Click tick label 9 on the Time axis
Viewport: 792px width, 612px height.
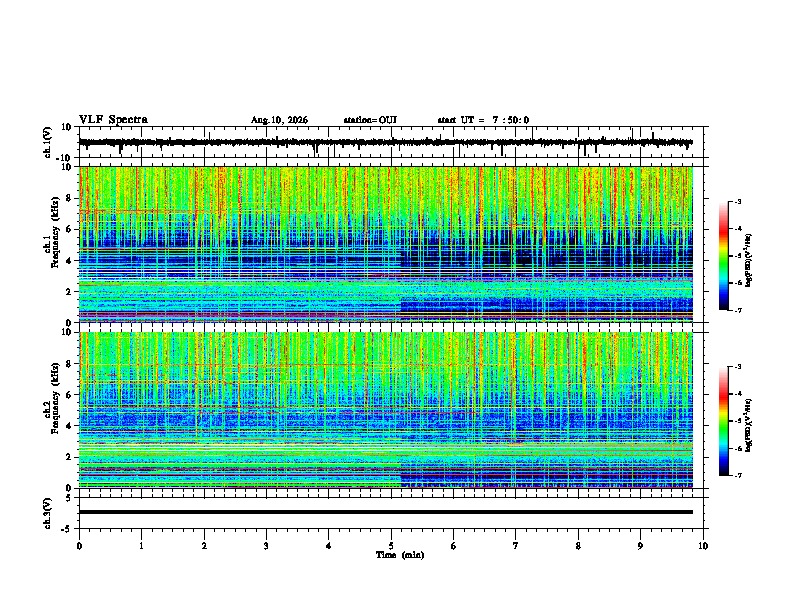pos(640,546)
